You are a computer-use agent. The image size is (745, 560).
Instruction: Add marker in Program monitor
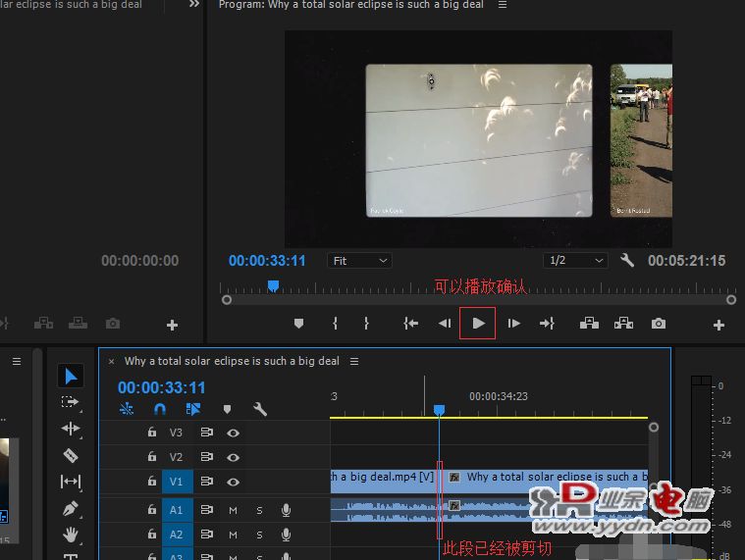click(x=298, y=324)
